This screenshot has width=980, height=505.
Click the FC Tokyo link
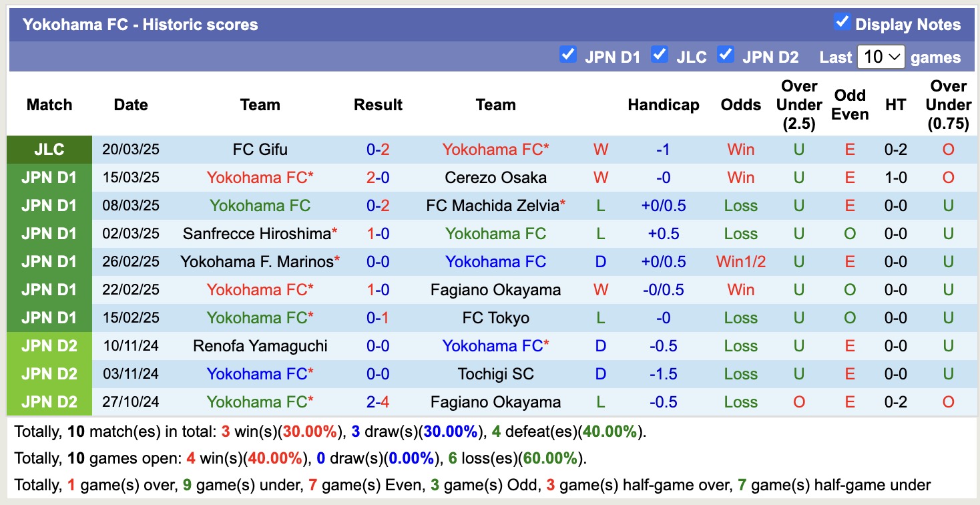click(496, 318)
